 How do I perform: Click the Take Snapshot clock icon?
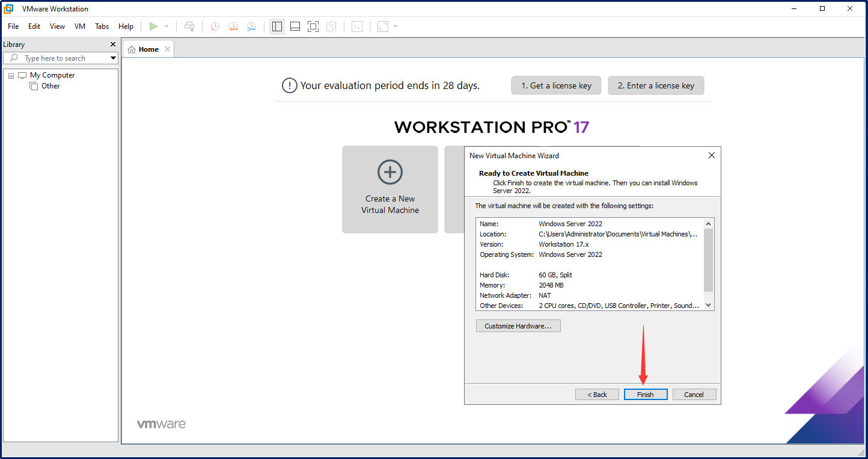(x=215, y=26)
